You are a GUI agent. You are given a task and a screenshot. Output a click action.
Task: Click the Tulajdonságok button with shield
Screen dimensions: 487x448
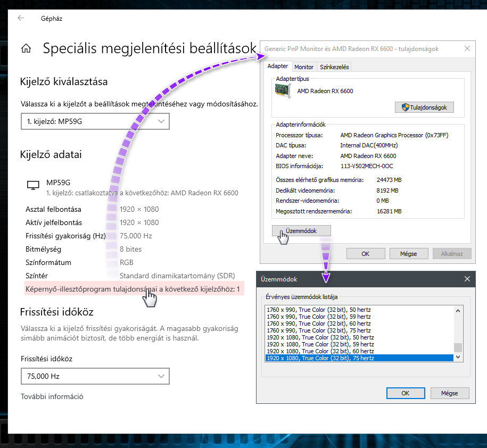pyautogui.click(x=424, y=107)
